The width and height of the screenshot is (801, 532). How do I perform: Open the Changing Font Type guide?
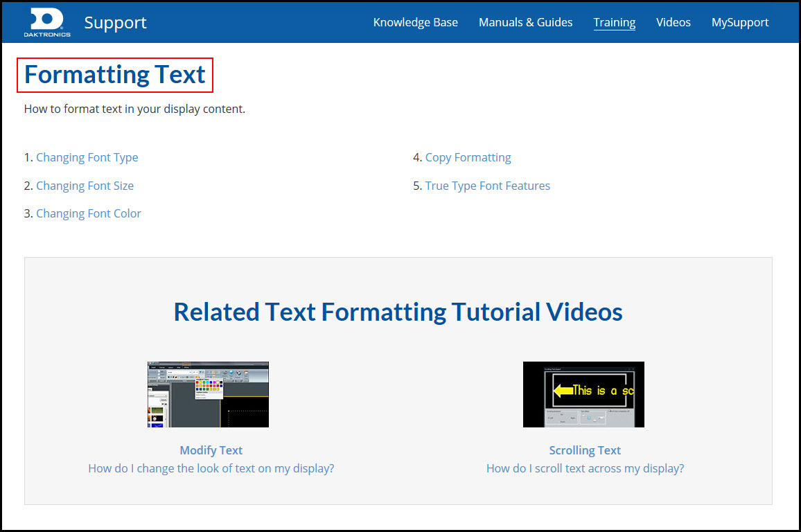click(x=87, y=157)
